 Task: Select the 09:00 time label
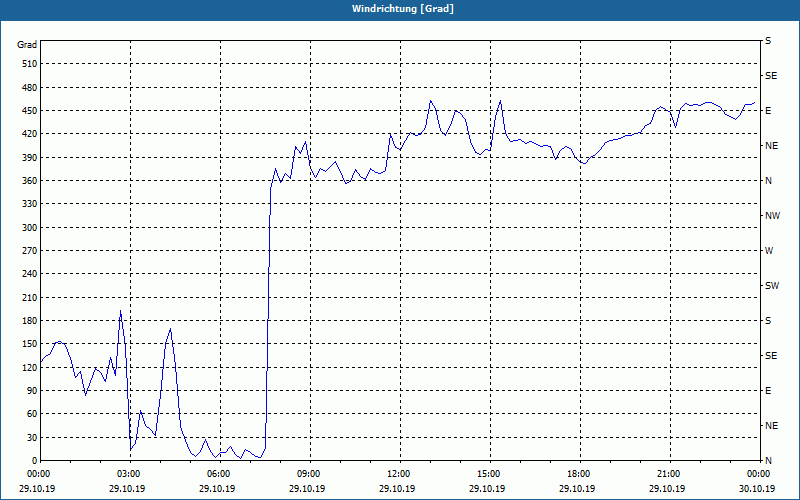pyautogui.click(x=308, y=474)
